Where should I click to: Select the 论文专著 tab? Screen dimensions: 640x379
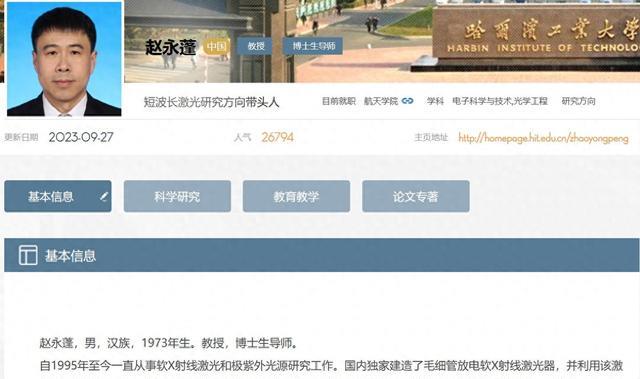click(x=416, y=196)
